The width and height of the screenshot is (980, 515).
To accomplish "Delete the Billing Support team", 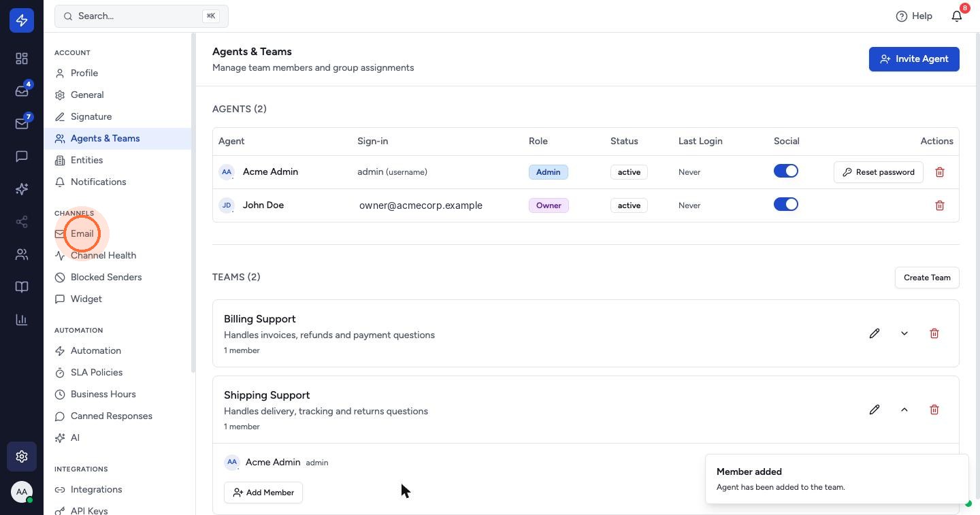I will click(934, 333).
